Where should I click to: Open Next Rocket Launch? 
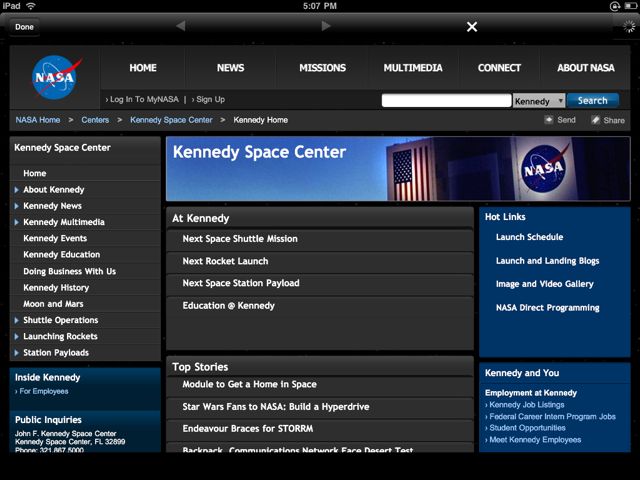point(225,261)
